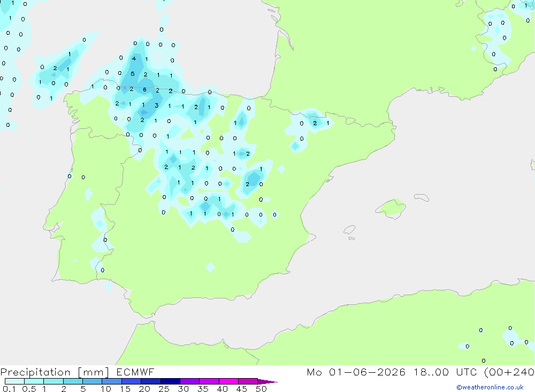
Task: Select the date text 'Mo 01-06-2026'
Action: point(356,372)
